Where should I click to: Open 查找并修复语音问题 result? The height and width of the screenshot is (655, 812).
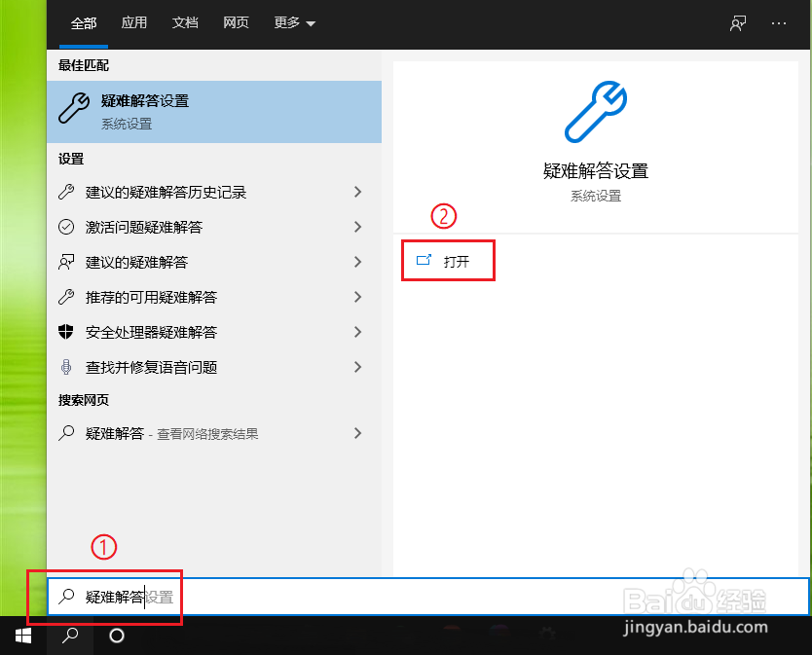click(214, 367)
